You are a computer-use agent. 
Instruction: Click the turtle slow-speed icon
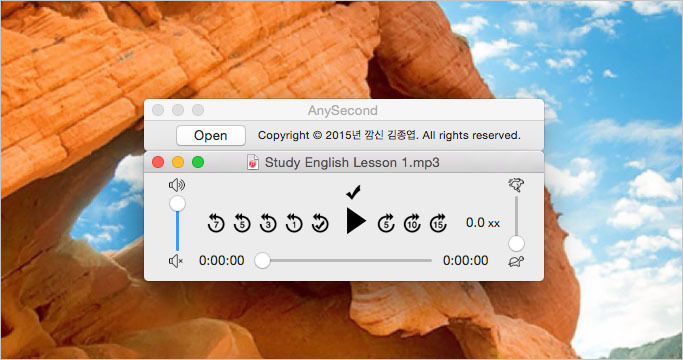516,262
